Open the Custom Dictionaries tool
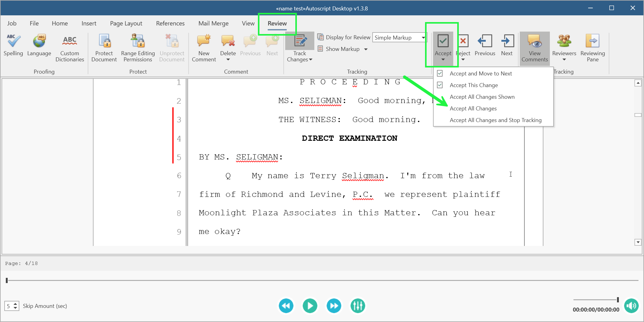Viewport: 644px width, 322px height. (70, 48)
